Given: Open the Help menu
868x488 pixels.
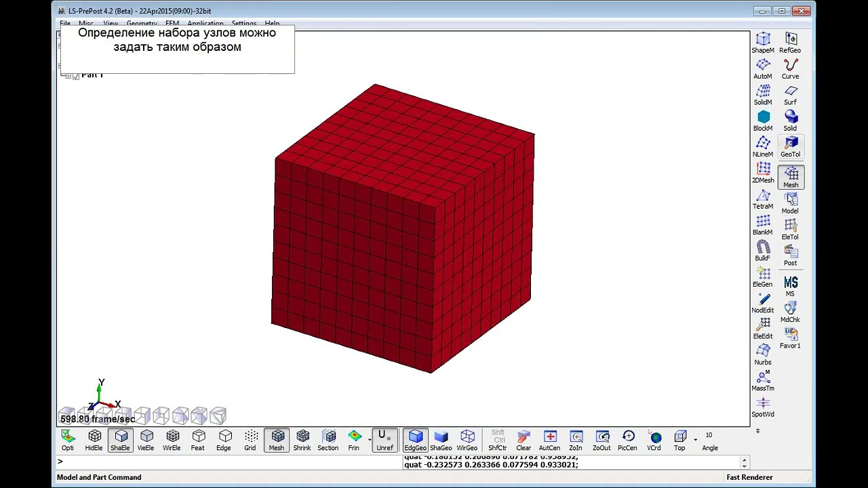Looking at the screenshot, I should pyautogui.click(x=272, y=24).
